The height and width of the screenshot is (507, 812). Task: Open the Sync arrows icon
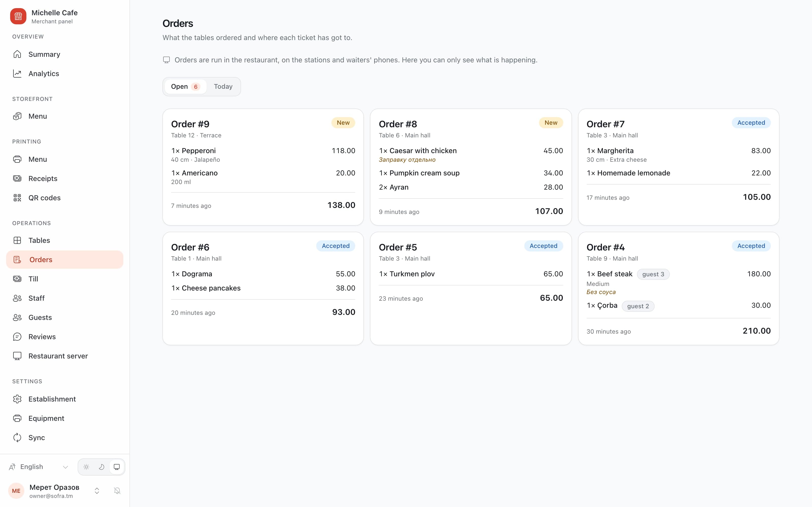tap(17, 438)
